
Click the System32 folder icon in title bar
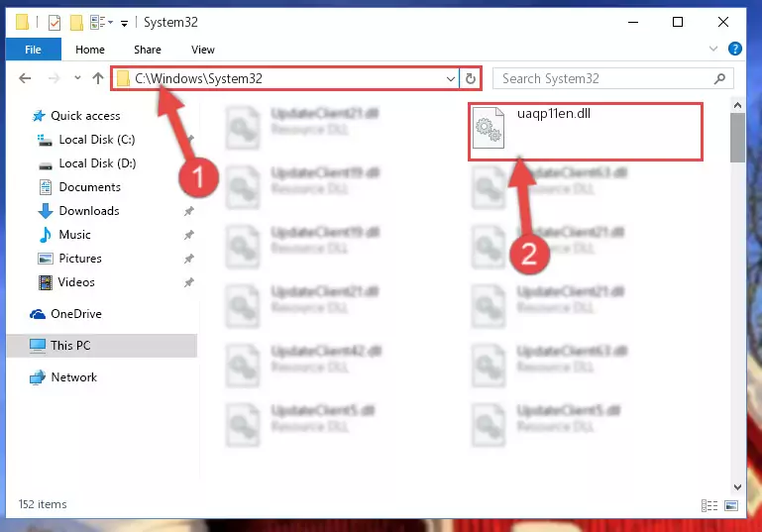22,23
